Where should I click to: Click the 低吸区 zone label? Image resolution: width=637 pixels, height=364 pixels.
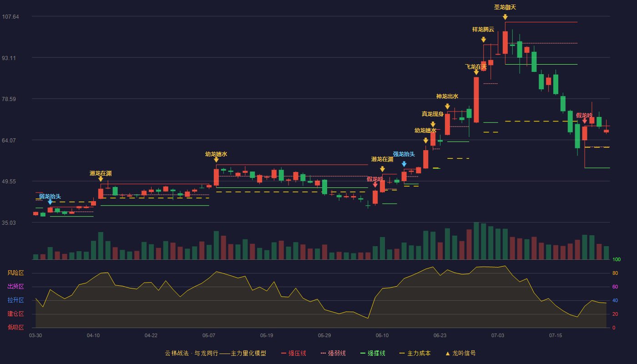pos(15,327)
